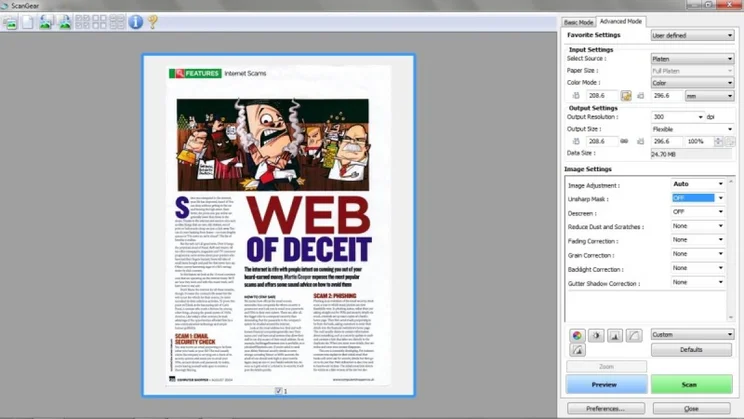
Task: Select the Advanced Mode tab
Action: [x=621, y=21]
